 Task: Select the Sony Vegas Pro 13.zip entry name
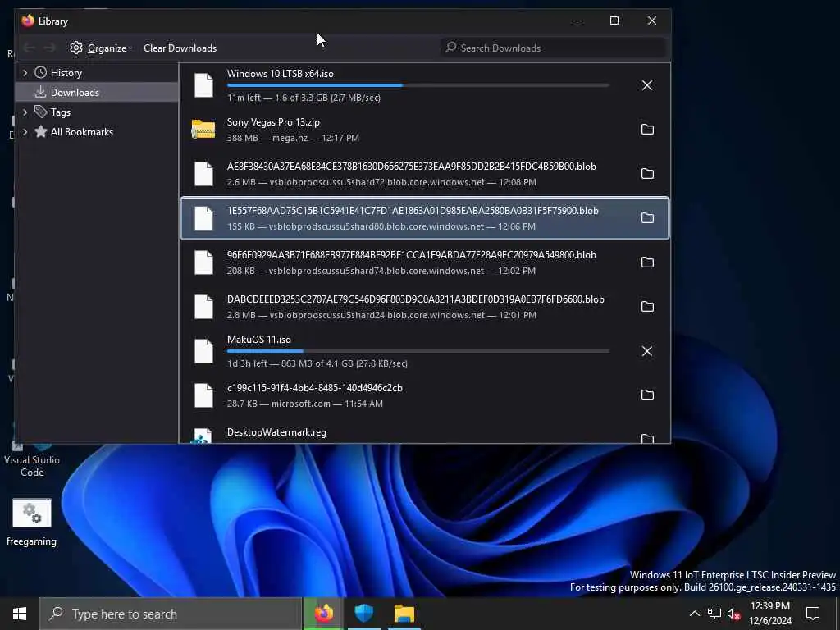(273, 122)
